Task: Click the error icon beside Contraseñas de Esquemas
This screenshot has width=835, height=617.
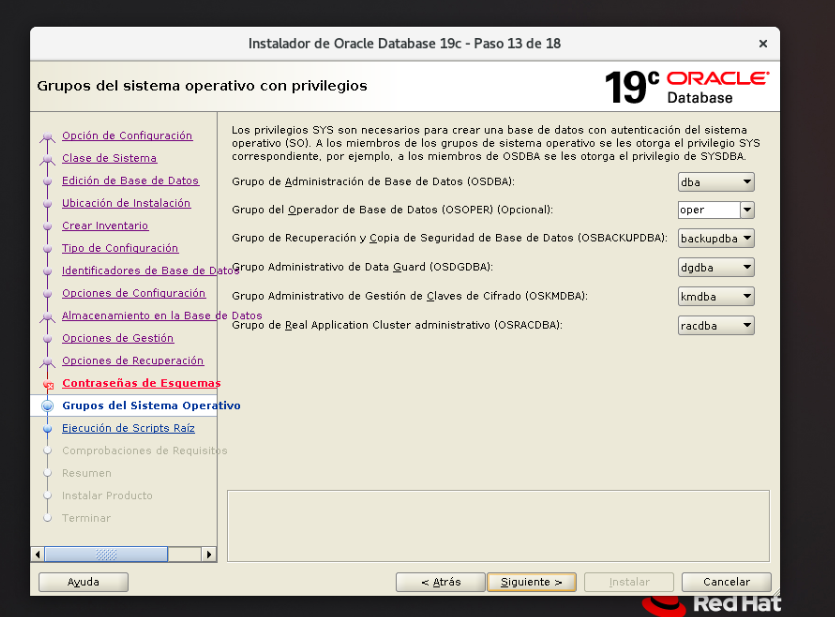Action: point(48,383)
